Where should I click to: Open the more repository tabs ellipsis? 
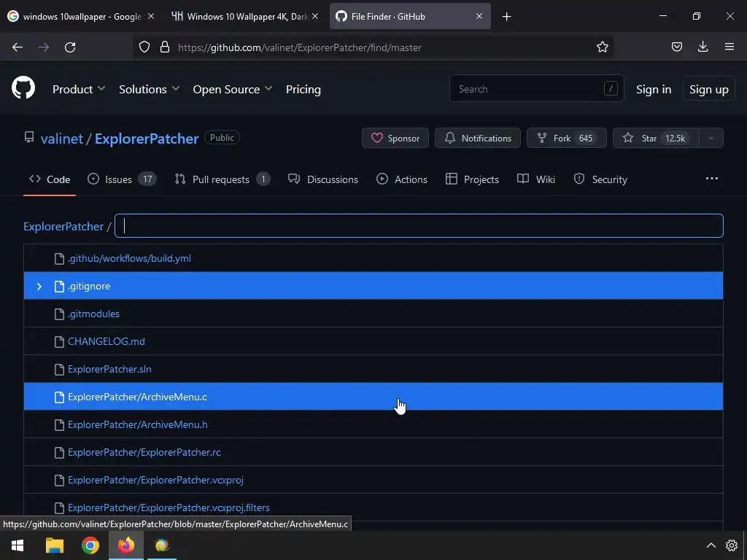pyautogui.click(x=712, y=179)
